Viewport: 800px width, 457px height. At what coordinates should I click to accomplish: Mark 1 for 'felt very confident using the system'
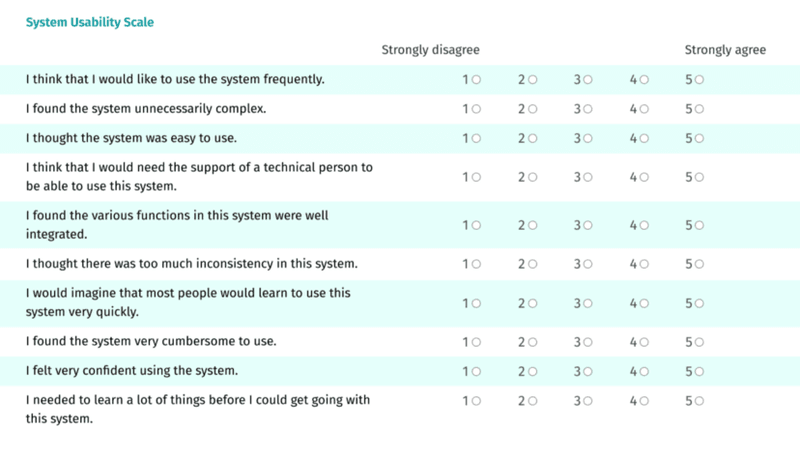pyautogui.click(x=476, y=371)
